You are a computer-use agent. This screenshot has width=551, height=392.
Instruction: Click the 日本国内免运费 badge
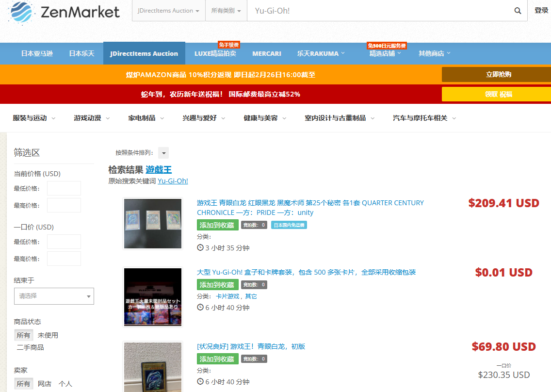coord(289,225)
